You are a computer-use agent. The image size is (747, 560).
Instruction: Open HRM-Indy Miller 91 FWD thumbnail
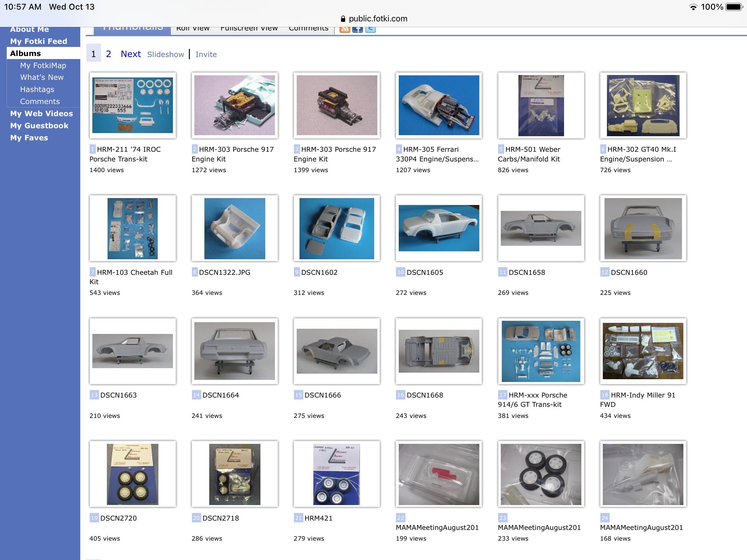click(x=643, y=351)
